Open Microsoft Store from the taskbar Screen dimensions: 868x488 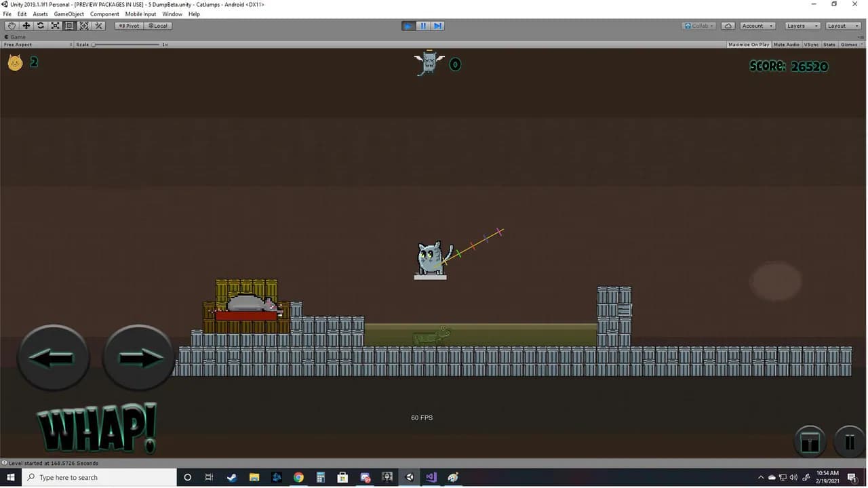click(342, 477)
